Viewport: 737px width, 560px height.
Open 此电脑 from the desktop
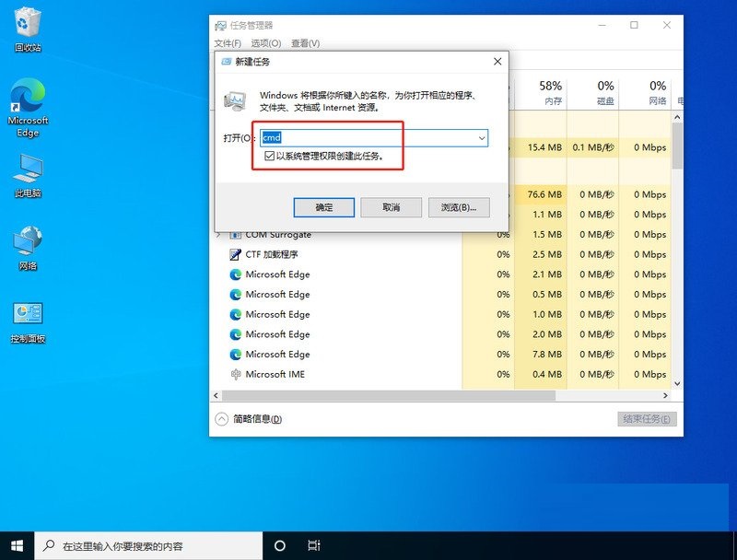(28, 173)
